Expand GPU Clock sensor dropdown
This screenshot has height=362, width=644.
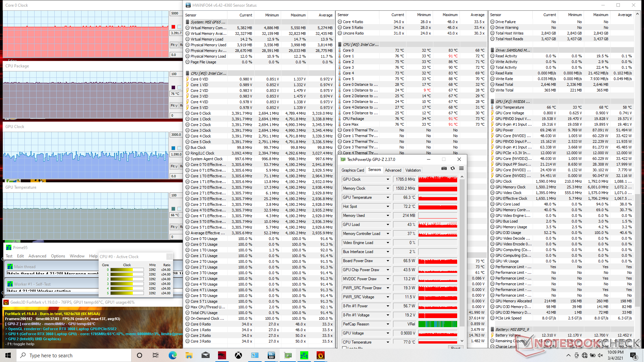point(388,179)
